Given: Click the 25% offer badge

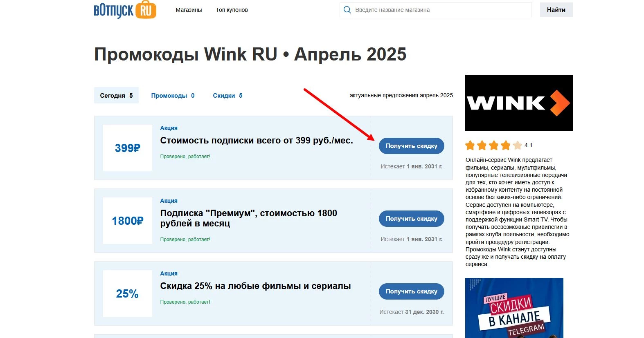Looking at the screenshot, I should click(128, 293).
